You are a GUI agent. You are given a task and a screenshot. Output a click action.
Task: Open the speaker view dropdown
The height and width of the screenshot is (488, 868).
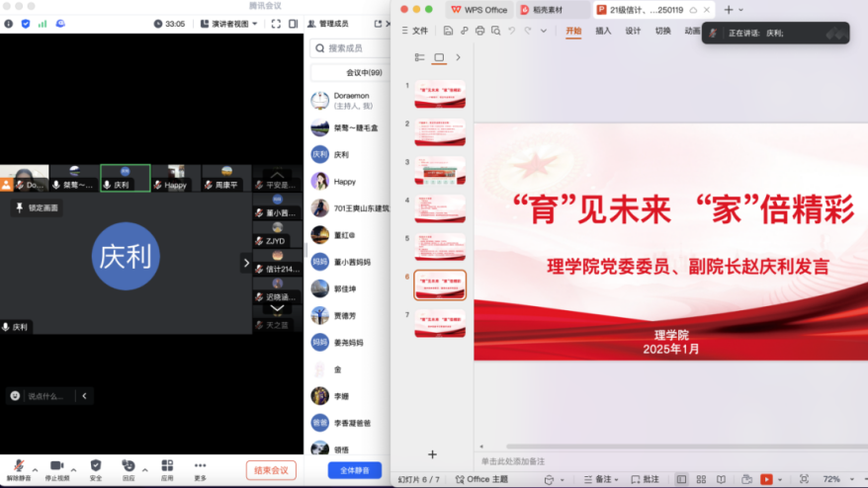tap(243, 24)
